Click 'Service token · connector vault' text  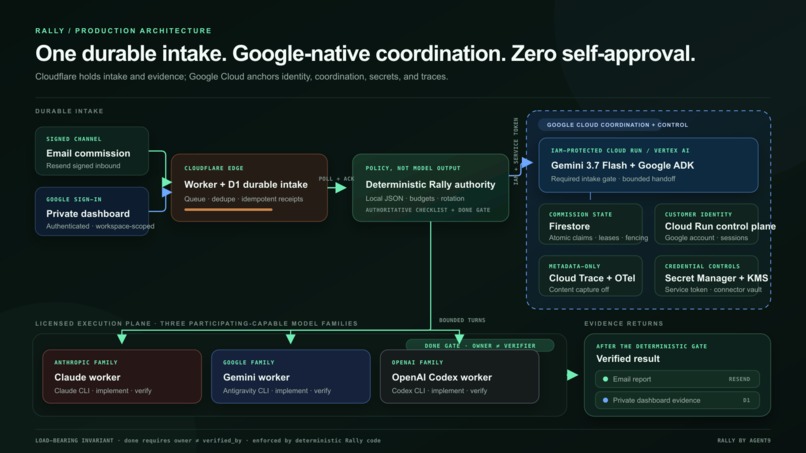coord(713,289)
